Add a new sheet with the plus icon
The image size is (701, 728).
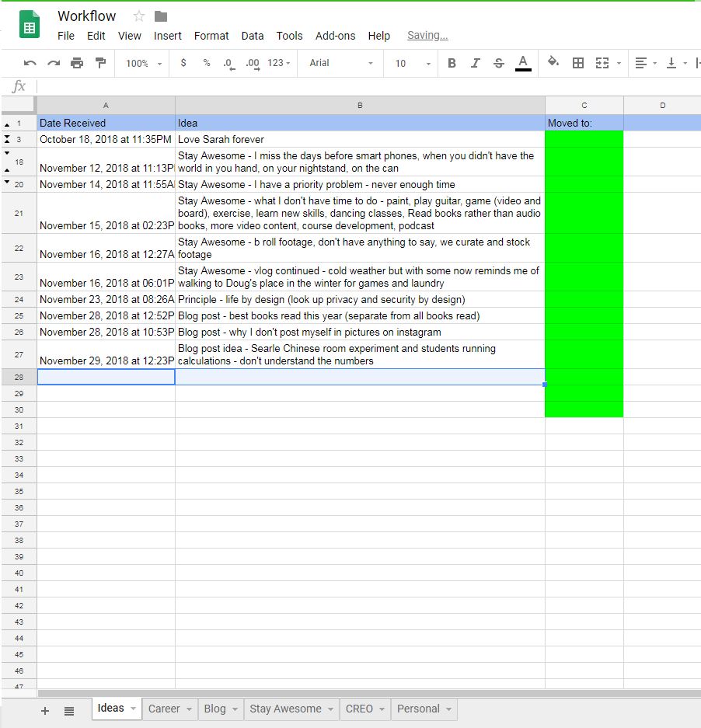tap(44, 709)
